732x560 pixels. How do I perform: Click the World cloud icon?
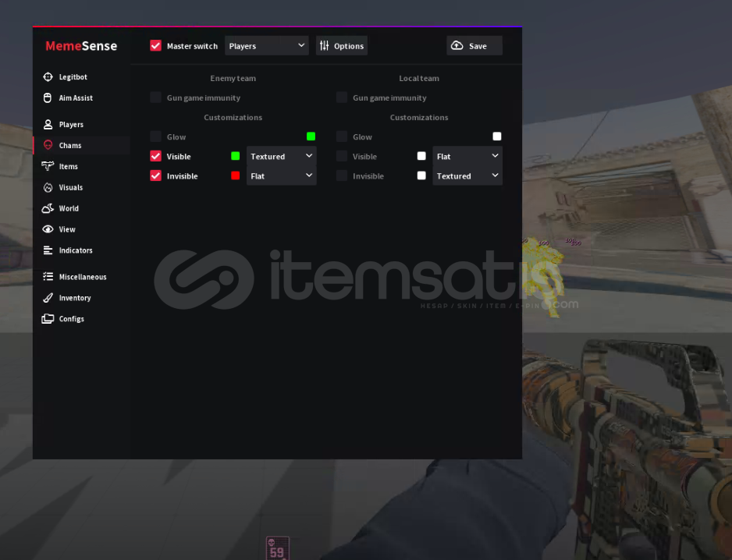(48, 208)
